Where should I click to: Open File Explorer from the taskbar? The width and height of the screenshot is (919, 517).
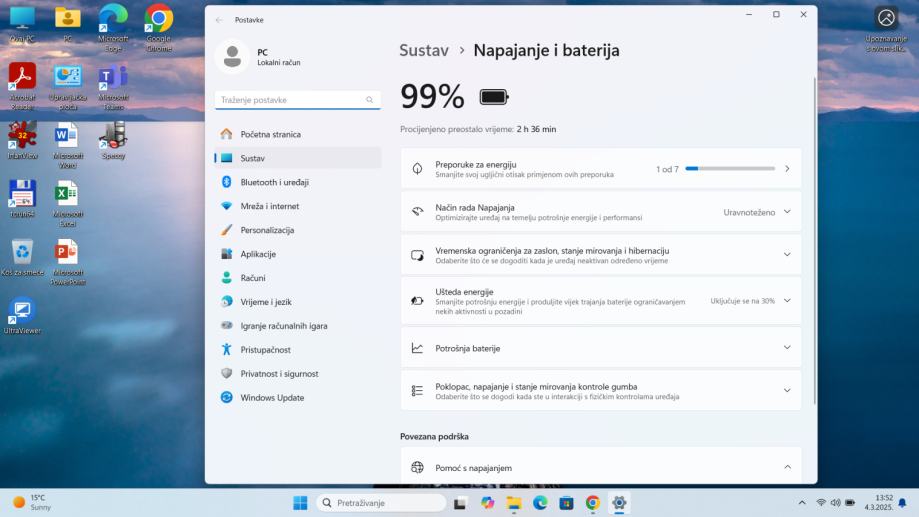point(514,503)
